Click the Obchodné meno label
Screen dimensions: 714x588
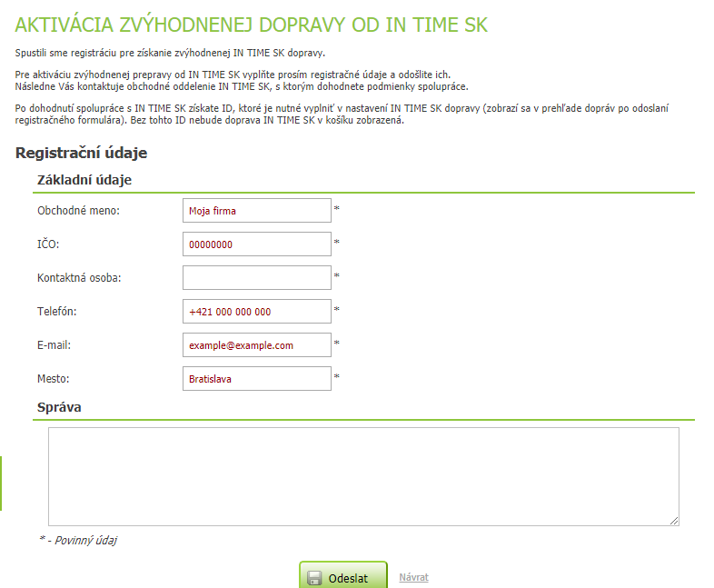click(78, 211)
